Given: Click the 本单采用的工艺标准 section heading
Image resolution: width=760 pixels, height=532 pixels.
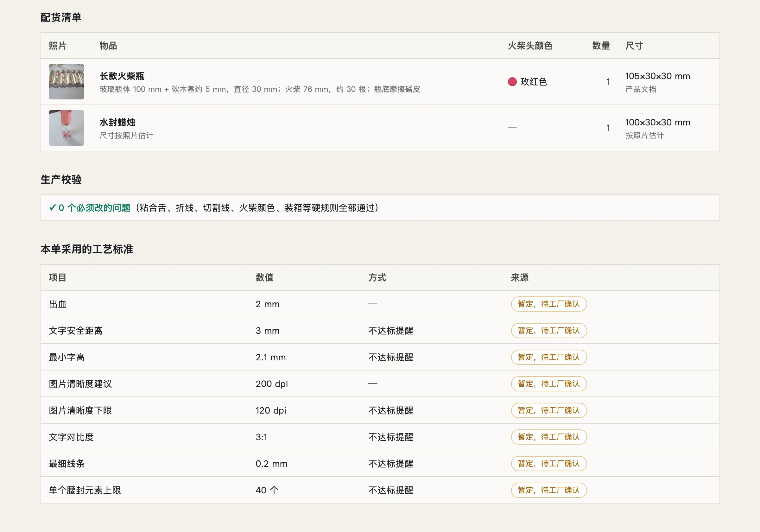Looking at the screenshot, I should pyautogui.click(x=87, y=249).
